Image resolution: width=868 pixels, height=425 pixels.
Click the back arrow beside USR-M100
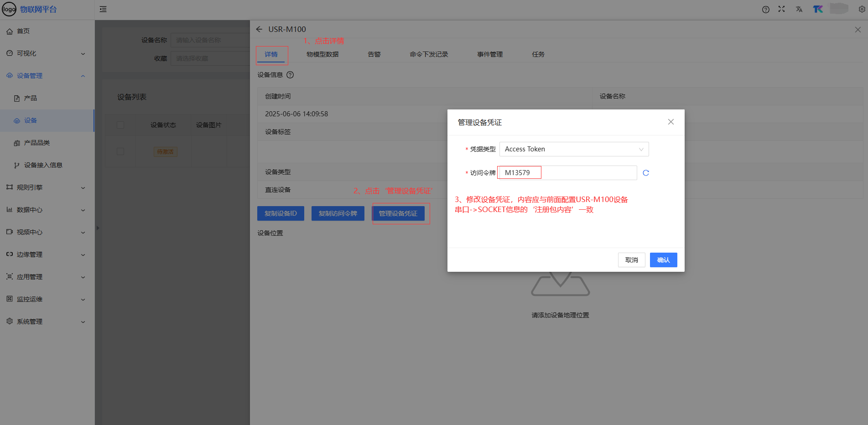[259, 29]
